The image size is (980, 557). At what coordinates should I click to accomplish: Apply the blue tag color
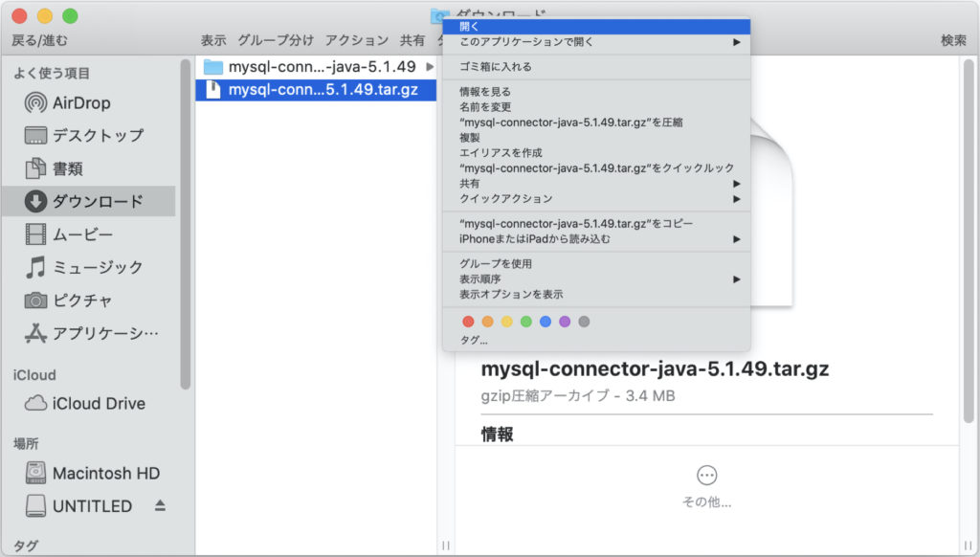pyautogui.click(x=546, y=322)
